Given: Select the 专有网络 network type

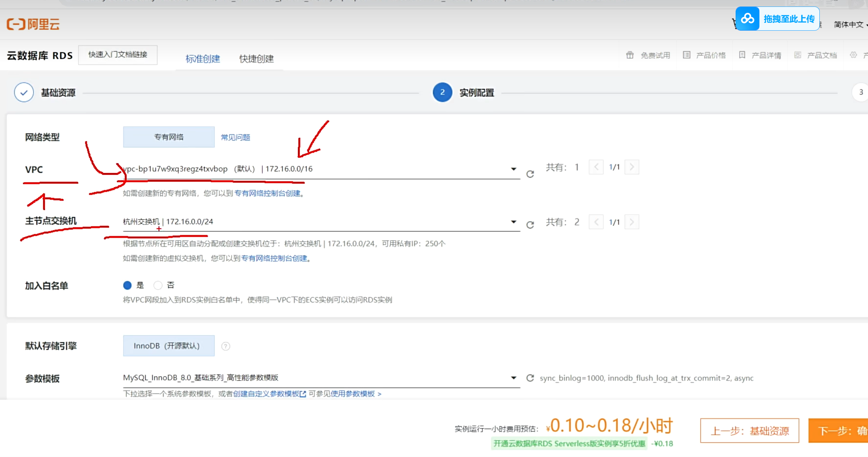Looking at the screenshot, I should (x=169, y=137).
